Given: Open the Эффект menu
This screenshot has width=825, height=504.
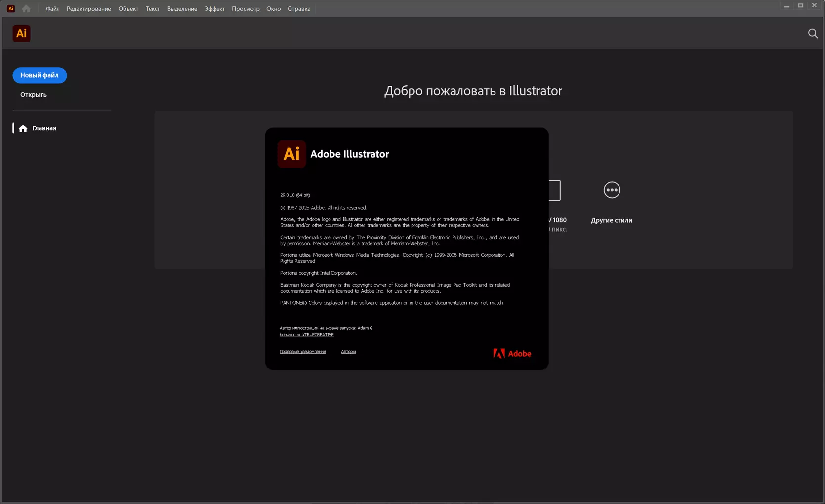Looking at the screenshot, I should tap(215, 9).
